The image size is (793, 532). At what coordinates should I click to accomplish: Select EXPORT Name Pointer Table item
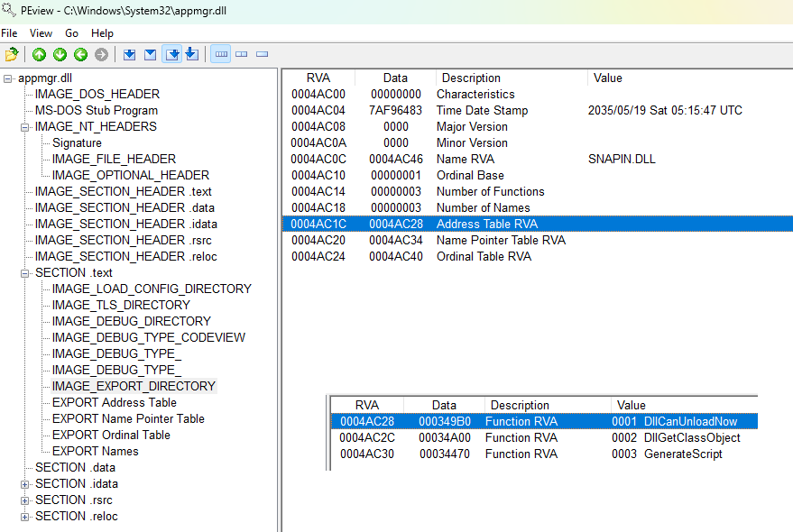128,418
